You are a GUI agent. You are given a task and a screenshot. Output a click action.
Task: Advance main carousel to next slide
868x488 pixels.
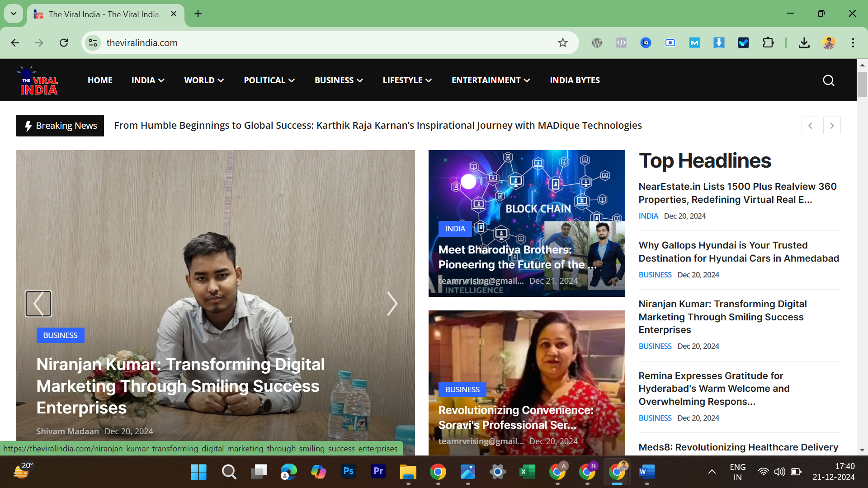pyautogui.click(x=392, y=304)
